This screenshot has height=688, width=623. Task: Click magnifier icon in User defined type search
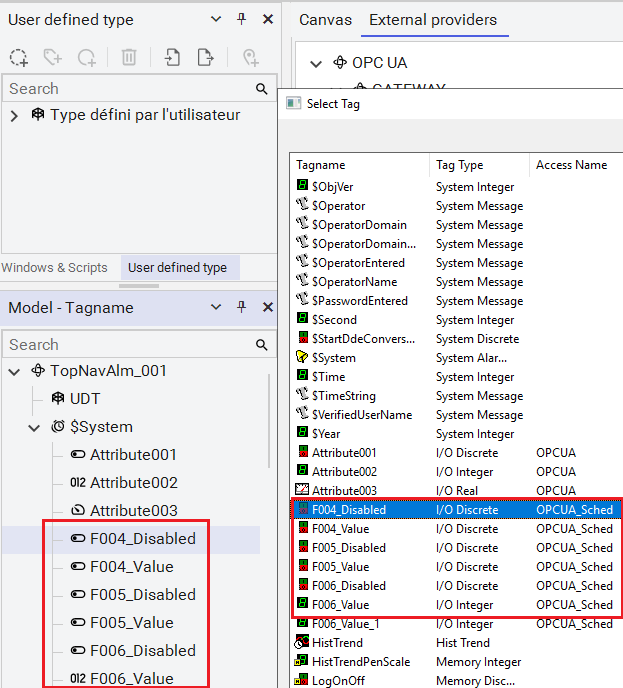click(262, 89)
